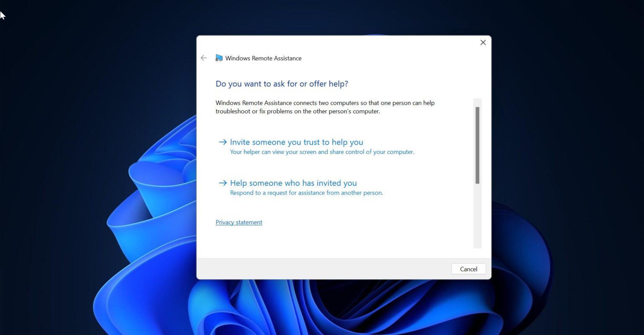Choose Help someone who has invited you
This screenshot has width=644, height=335.
pyautogui.click(x=293, y=183)
